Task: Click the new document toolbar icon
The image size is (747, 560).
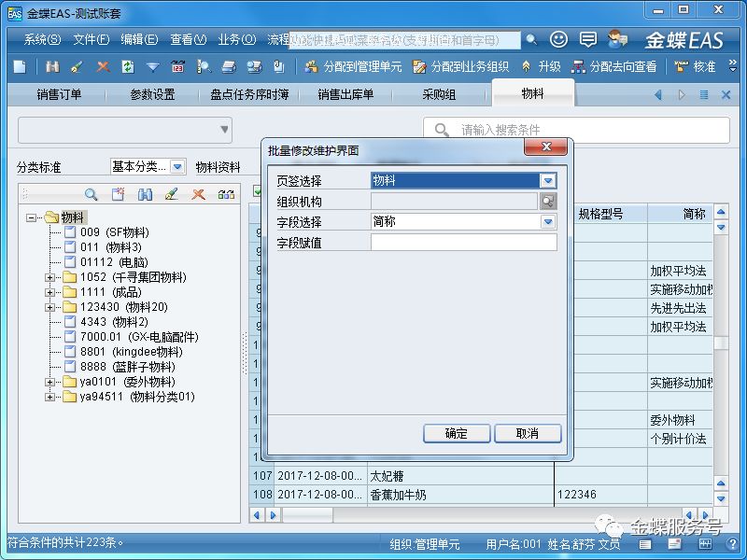Action: coord(20,66)
